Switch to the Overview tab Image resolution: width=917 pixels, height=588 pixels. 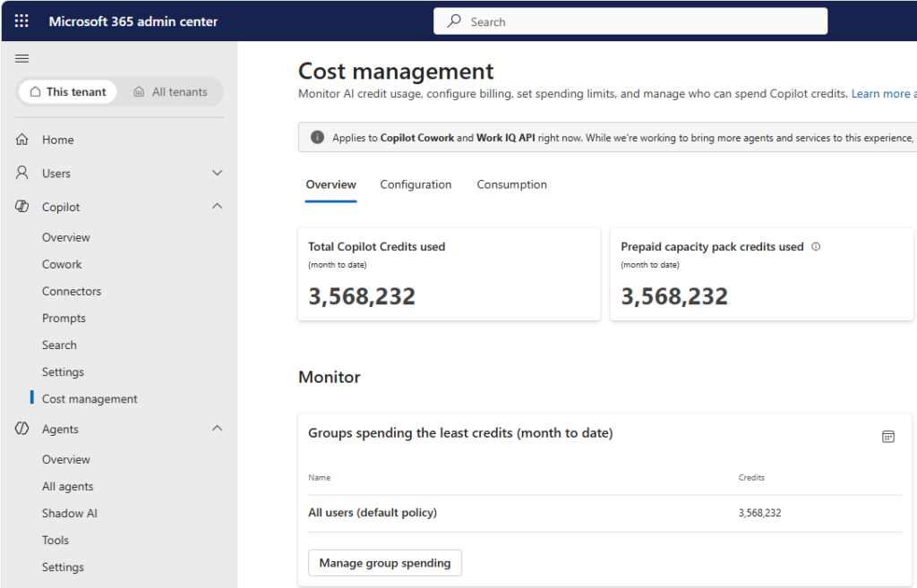(x=330, y=184)
